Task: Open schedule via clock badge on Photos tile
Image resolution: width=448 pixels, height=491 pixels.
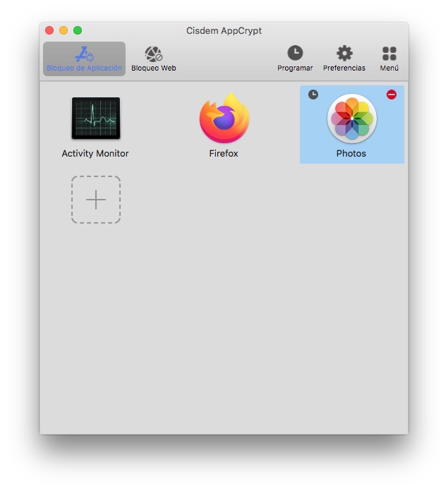Action: pos(313,95)
